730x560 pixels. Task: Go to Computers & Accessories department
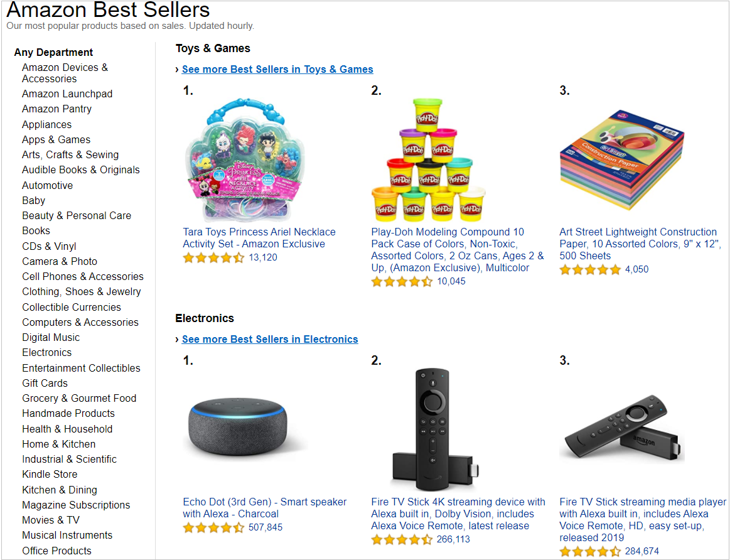[x=80, y=322]
